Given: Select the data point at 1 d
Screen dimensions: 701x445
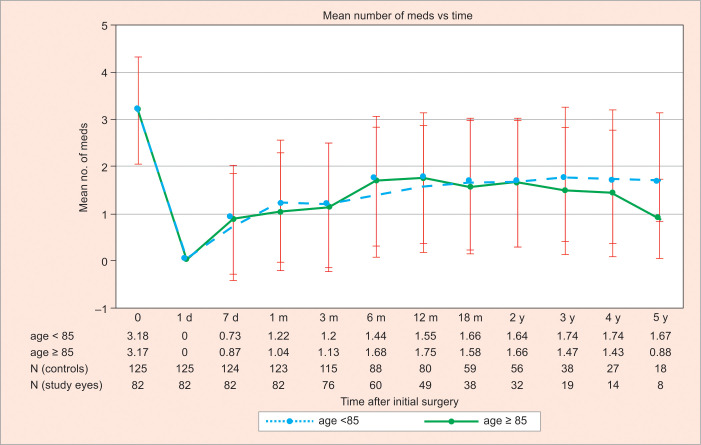Looking at the screenshot, I should pos(185,258).
